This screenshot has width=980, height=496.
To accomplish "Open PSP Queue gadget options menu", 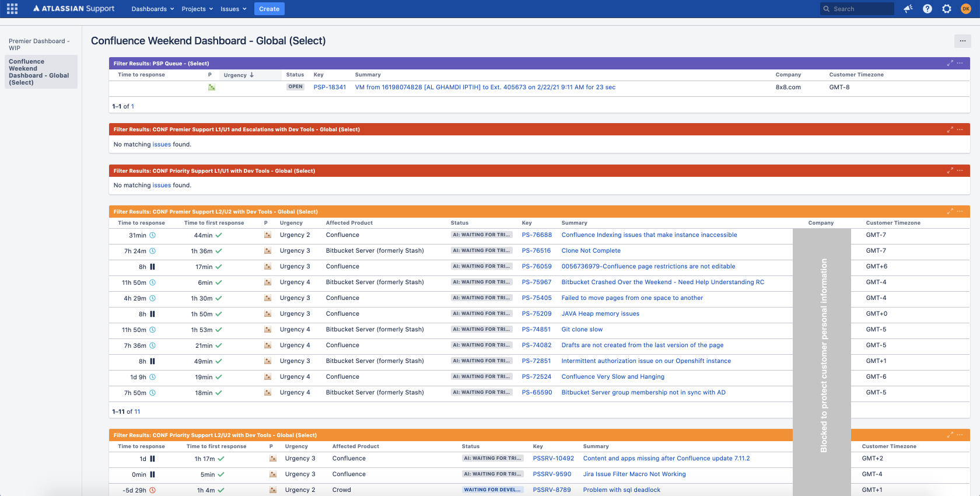I will point(960,63).
